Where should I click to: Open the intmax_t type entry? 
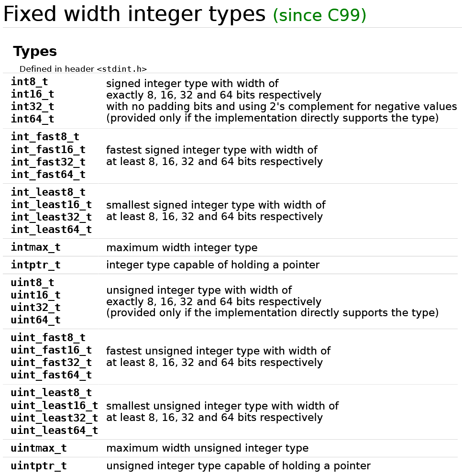(35, 247)
